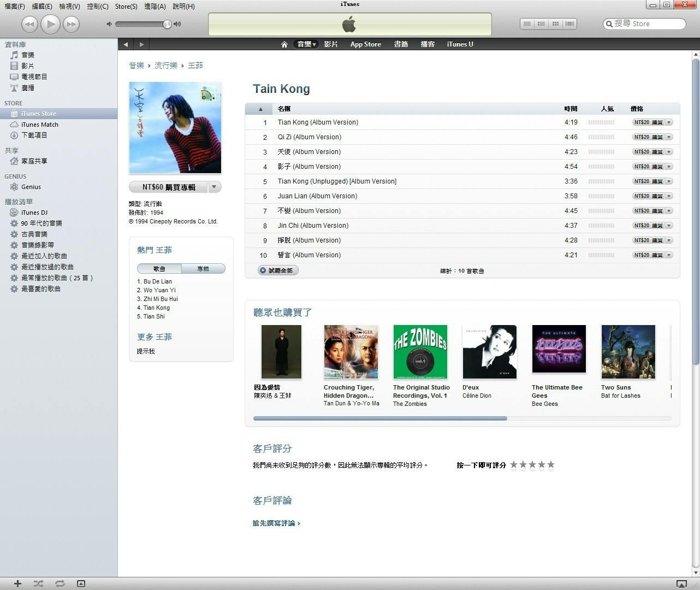
Task: Open the 檔案(F) menu
Action: tap(15, 7)
